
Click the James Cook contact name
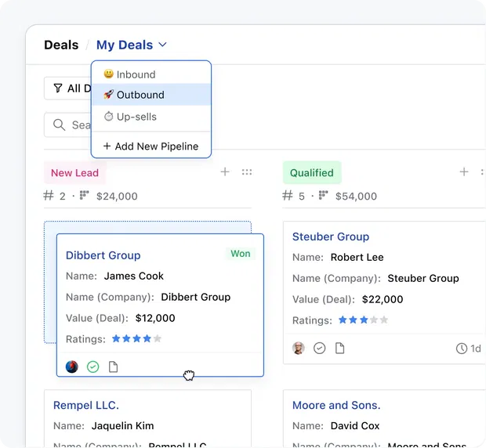(x=133, y=276)
